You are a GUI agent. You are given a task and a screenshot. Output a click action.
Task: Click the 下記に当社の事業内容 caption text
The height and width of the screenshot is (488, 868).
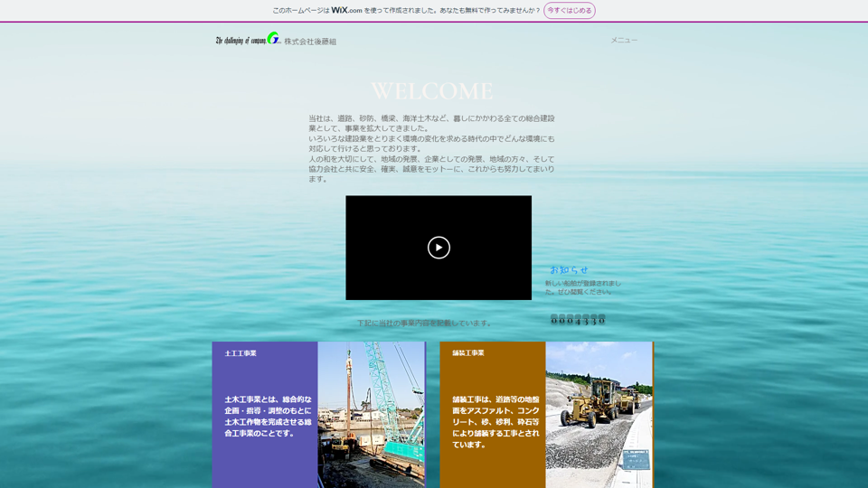pyautogui.click(x=424, y=323)
